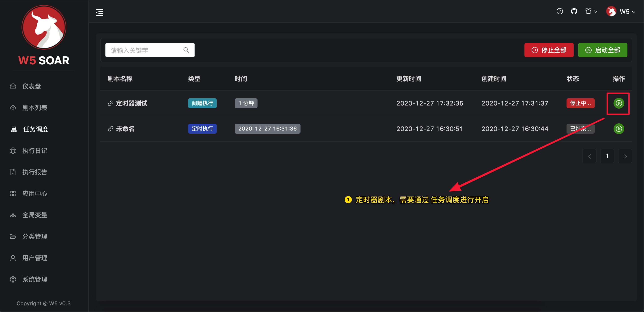Click the 分类管理 folder icon

[x=13, y=236]
